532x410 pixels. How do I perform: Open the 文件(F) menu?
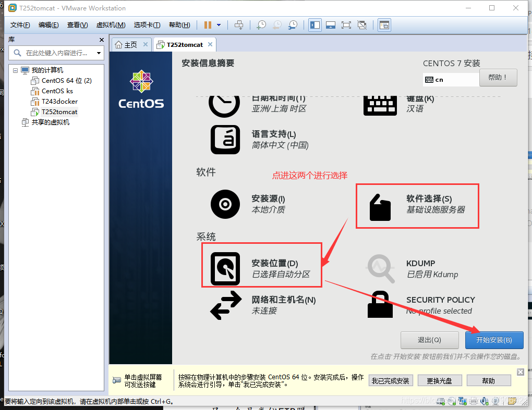click(x=20, y=24)
